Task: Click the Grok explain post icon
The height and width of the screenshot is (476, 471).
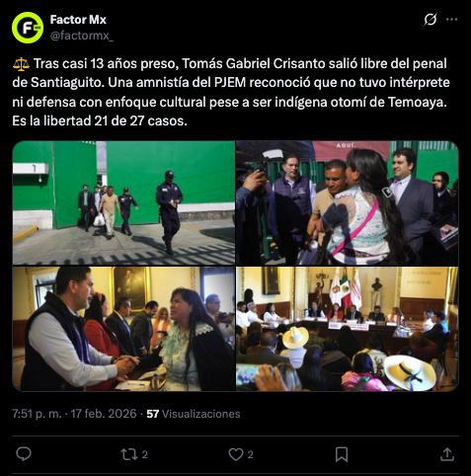Action: pos(430,20)
